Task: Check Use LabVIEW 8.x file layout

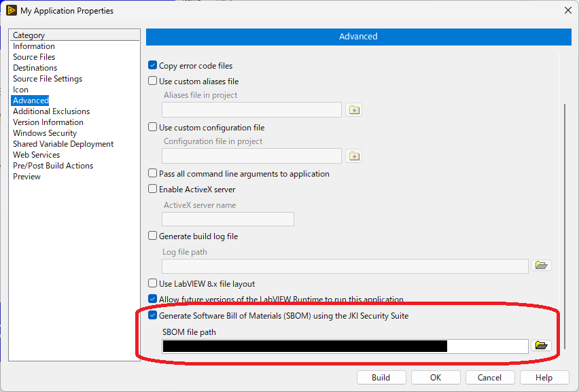Action: pyautogui.click(x=152, y=283)
